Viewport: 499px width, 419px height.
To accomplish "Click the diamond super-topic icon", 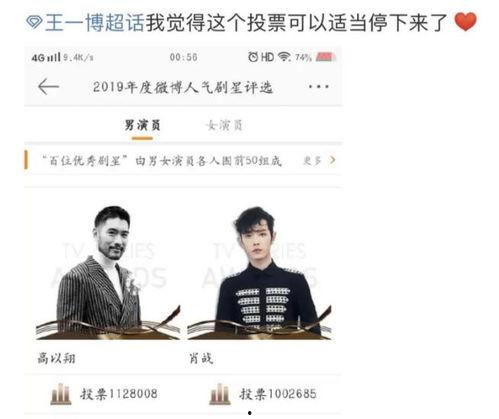I will click(34, 22).
